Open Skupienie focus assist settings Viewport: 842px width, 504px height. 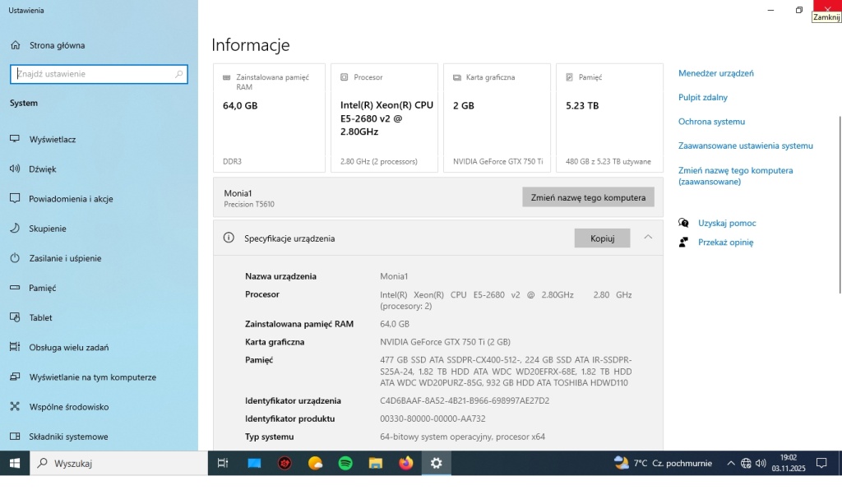click(x=48, y=229)
